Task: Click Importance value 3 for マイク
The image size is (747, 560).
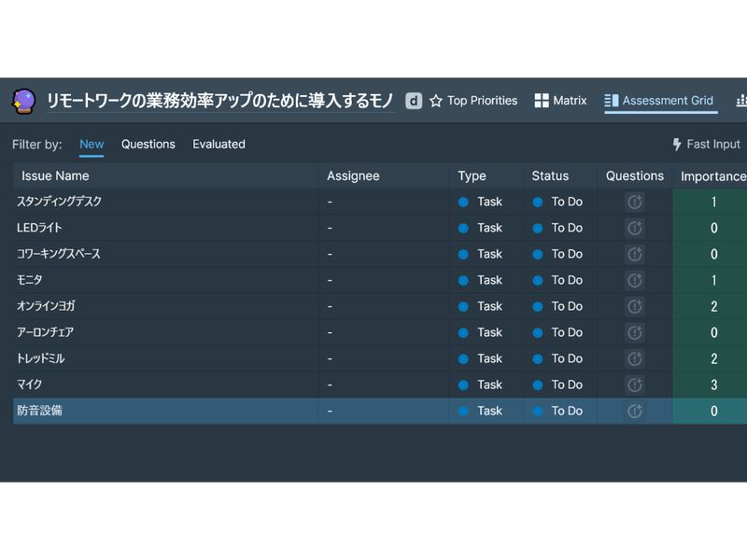Action: (713, 385)
